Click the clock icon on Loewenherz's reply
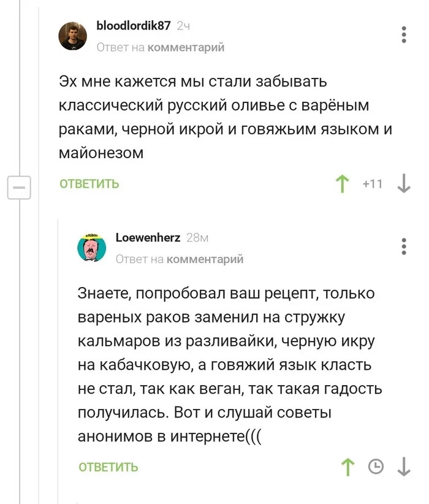Image resolution: width=429 pixels, height=504 pixels. tap(376, 467)
